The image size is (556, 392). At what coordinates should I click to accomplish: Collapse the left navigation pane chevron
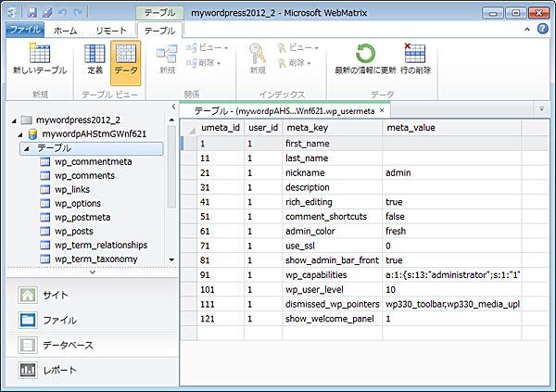tap(173, 107)
